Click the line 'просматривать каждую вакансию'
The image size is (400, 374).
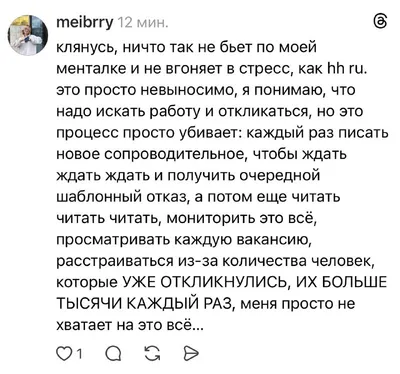(x=184, y=240)
